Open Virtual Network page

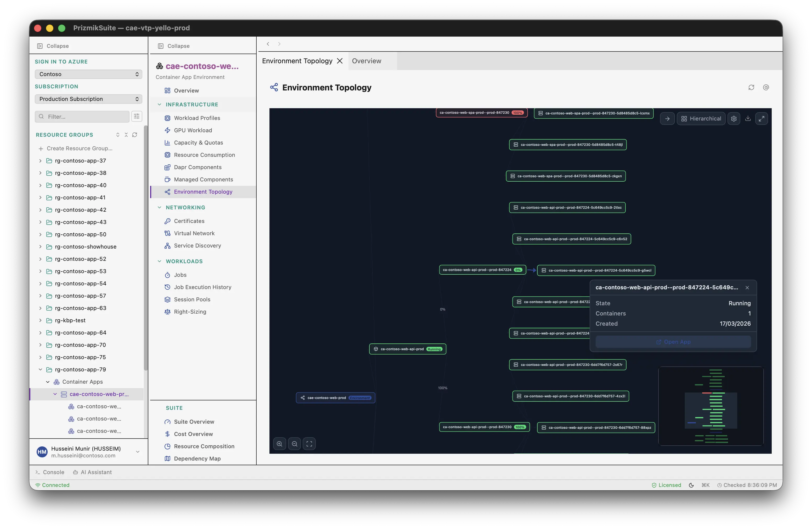click(203, 233)
